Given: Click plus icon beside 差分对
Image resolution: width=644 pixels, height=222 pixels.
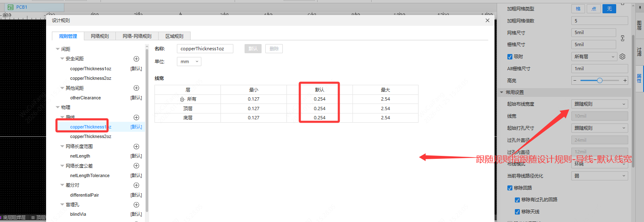Looking at the screenshot, I should [x=136, y=185].
